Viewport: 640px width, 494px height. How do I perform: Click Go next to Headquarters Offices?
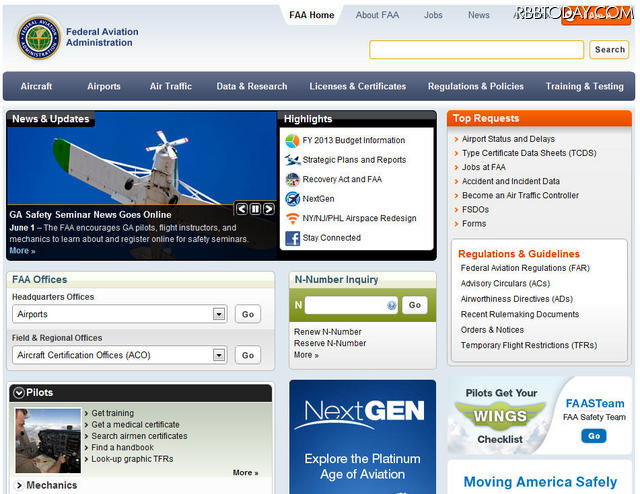(x=248, y=314)
